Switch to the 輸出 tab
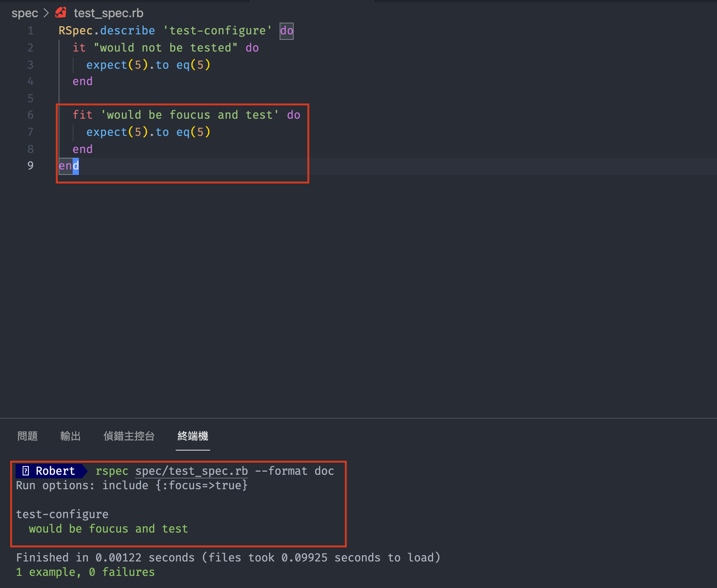Viewport: 717px width, 588px height. click(x=70, y=436)
